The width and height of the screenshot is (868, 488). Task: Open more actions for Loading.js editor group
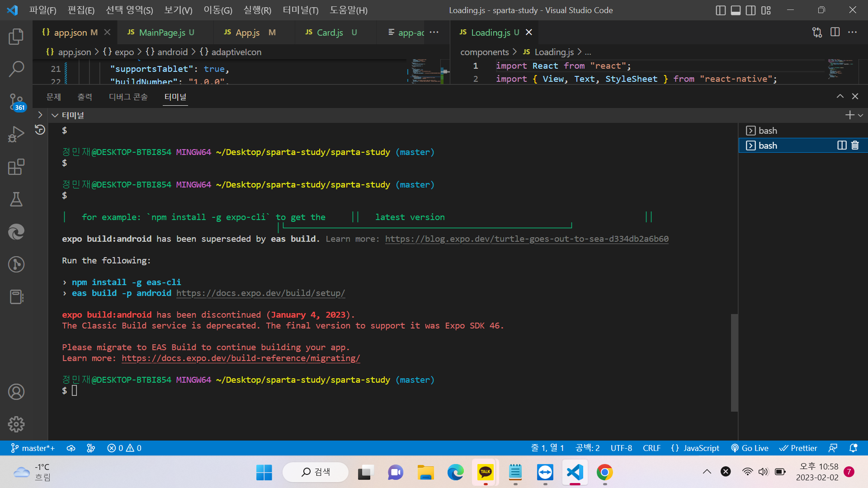[x=853, y=32]
